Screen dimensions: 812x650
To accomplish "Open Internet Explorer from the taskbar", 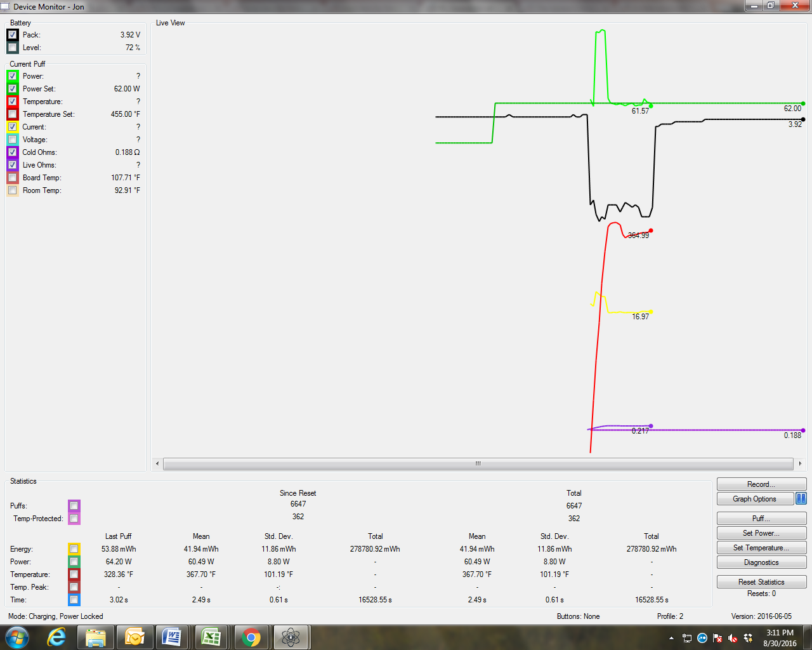I will tap(57, 637).
